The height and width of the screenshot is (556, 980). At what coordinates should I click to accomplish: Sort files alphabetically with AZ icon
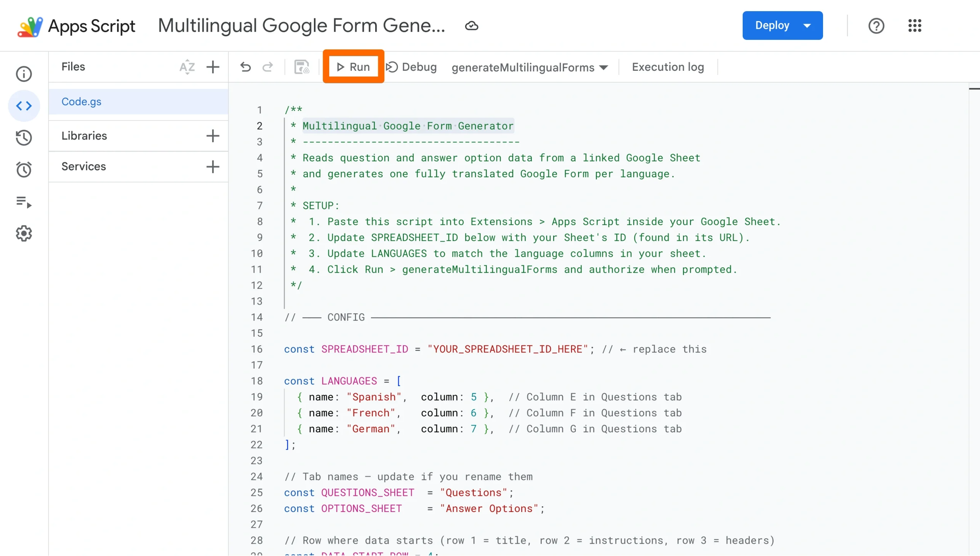point(187,67)
